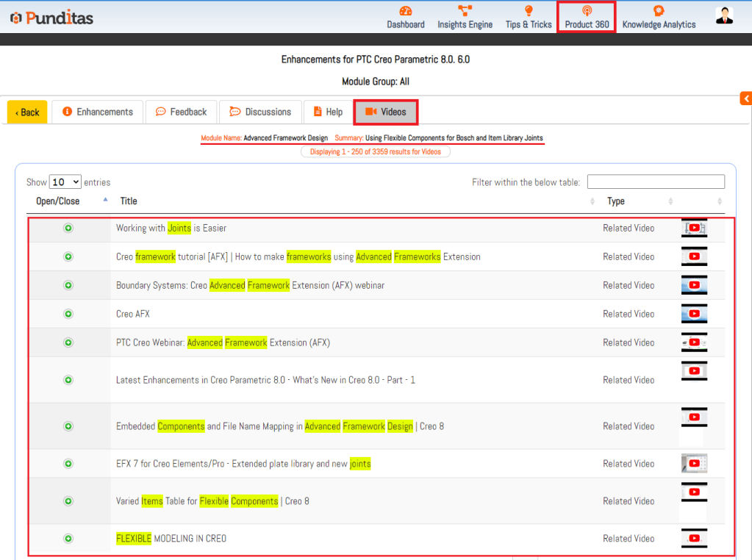This screenshot has width=752, height=560.
Task: Sort table by the Title column
Action: 129,201
